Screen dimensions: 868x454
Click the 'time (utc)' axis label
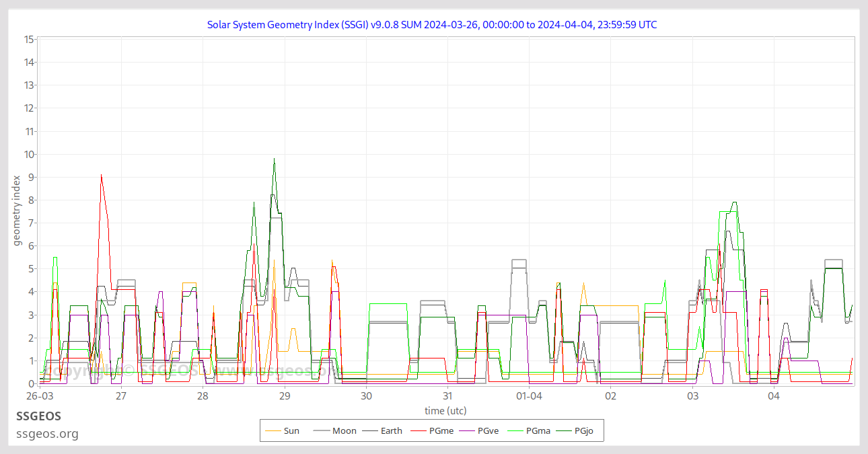point(445,410)
